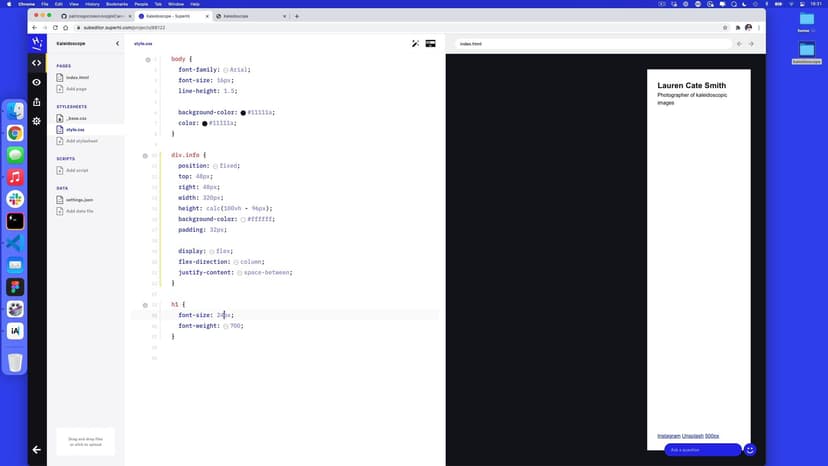Open the justify-content space-between picker
This screenshot has height=466, width=828.
point(240,272)
